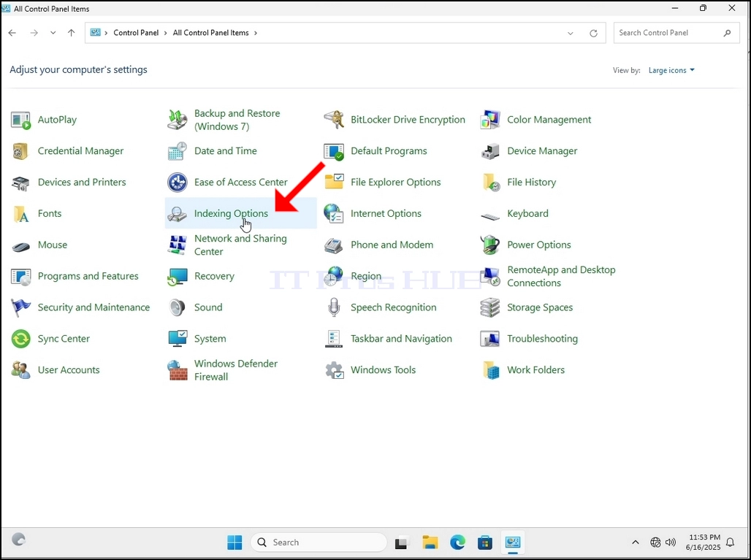Click the taskbar Search box

click(319, 542)
